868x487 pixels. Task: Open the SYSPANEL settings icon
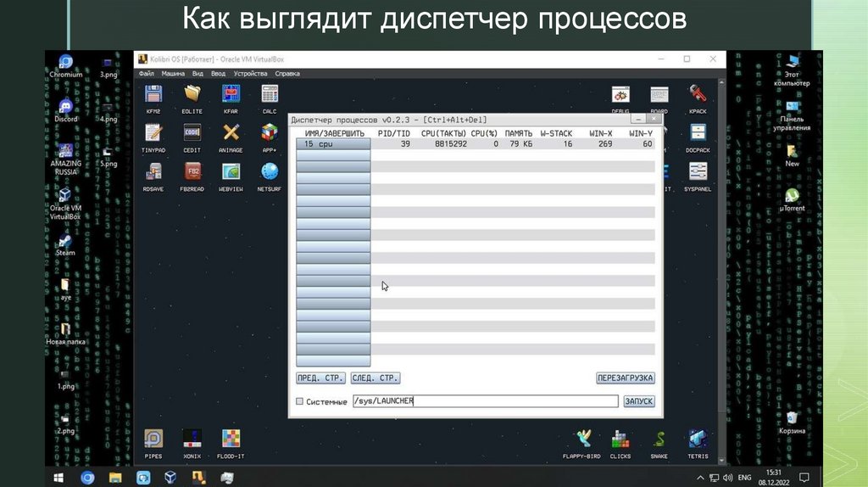coord(698,171)
